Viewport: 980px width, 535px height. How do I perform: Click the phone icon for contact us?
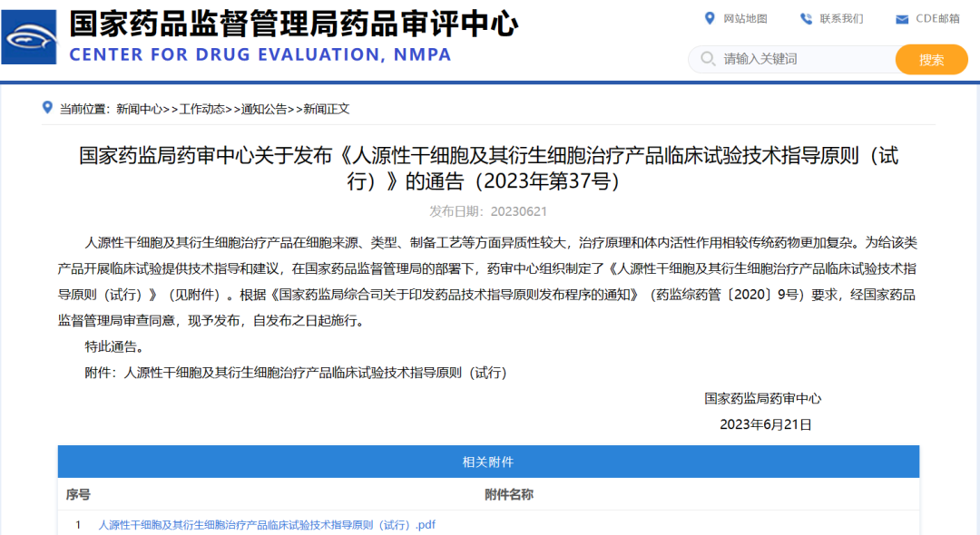pyautogui.click(x=807, y=19)
